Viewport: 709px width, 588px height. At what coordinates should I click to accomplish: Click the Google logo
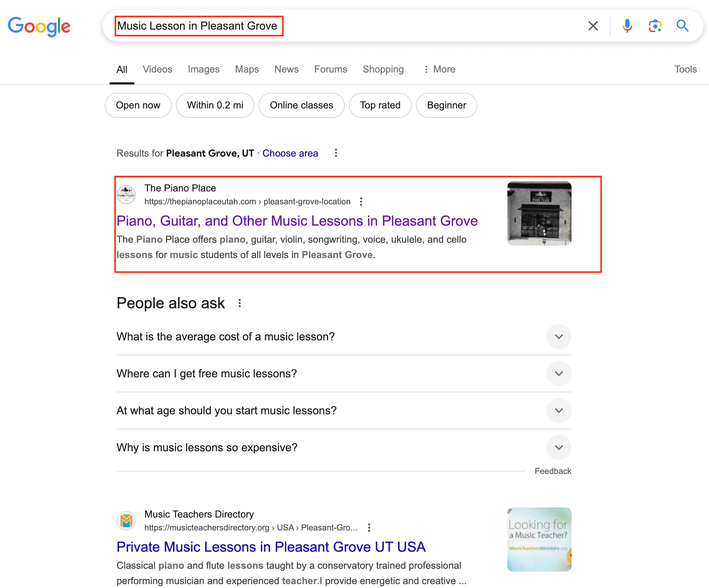pyautogui.click(x=39, y=26)
